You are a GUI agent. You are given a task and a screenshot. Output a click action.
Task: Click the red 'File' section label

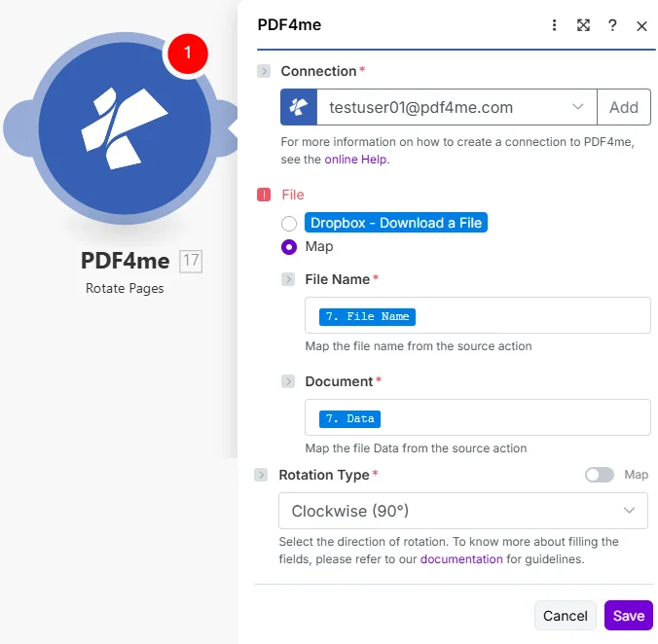(292, 195)
